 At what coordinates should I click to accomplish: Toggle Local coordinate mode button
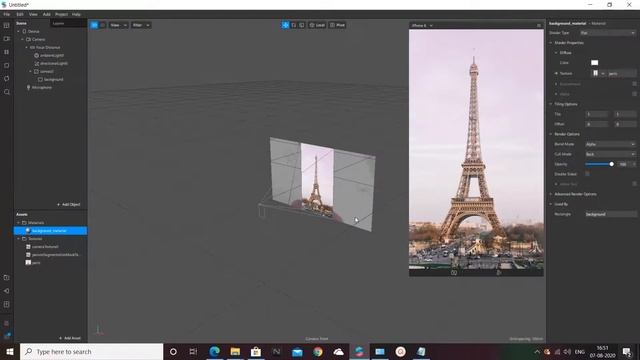click(317, 25)
